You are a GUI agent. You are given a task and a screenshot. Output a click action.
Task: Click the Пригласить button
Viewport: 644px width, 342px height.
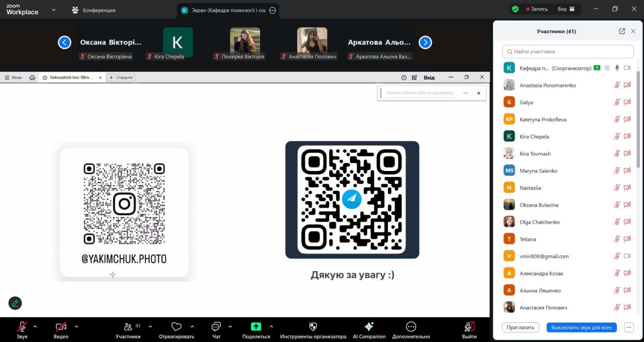pyautogui.click(x=520, y=327)
